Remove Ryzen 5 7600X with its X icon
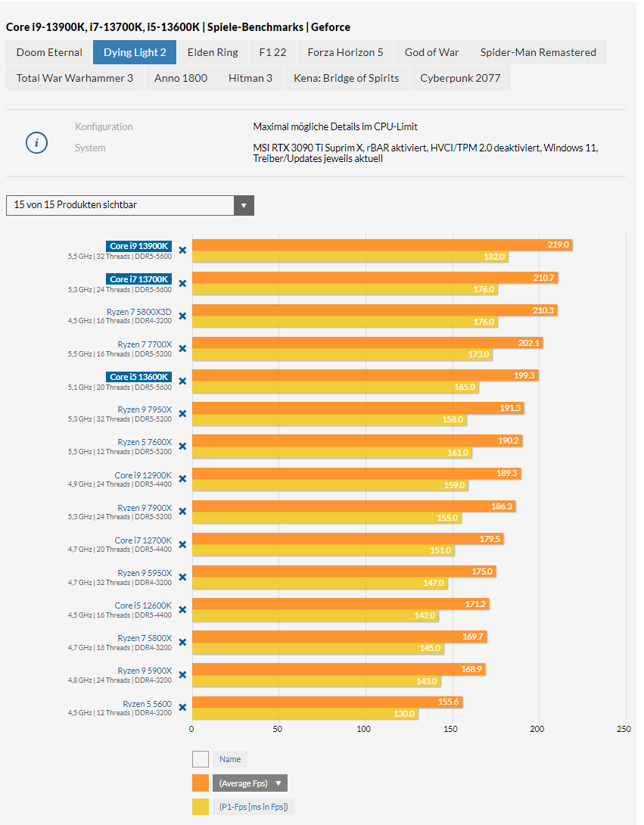The image size is (644, 825). tap(182, 446)
